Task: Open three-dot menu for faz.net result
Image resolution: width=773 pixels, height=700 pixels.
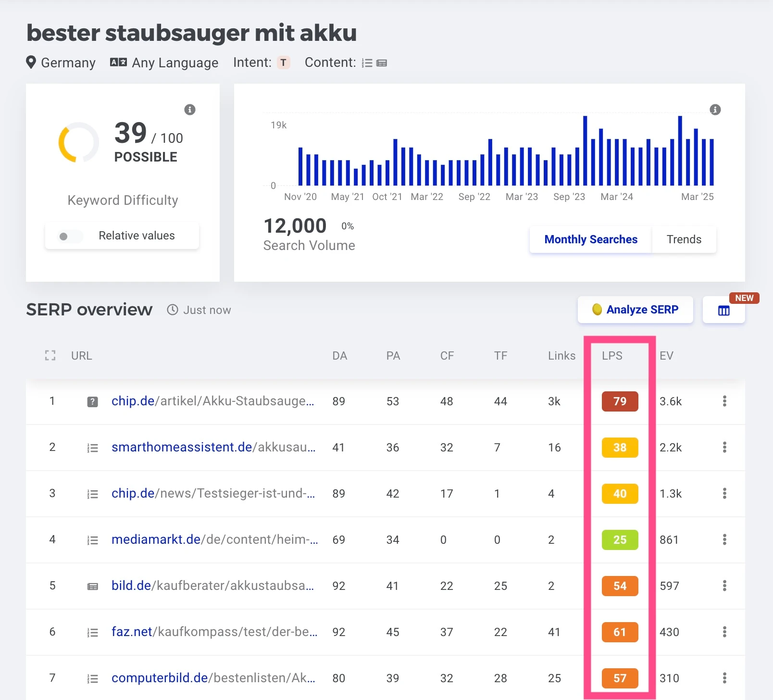Action: click(x=724, y=632)
